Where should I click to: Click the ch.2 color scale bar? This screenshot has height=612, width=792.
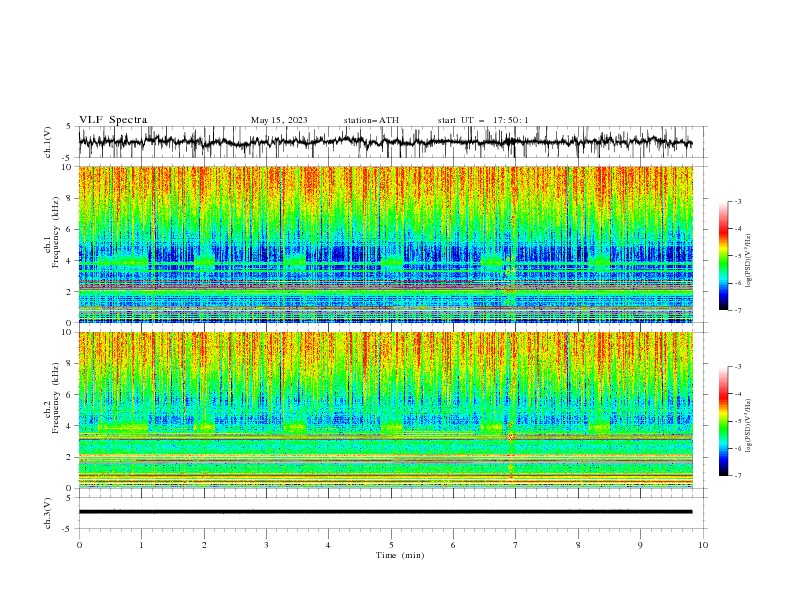point(723,421)
